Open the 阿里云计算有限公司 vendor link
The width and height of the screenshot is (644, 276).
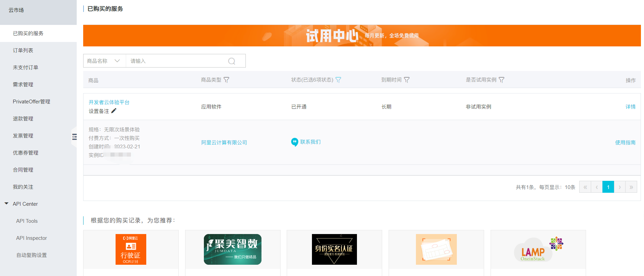tap(224, 143)
